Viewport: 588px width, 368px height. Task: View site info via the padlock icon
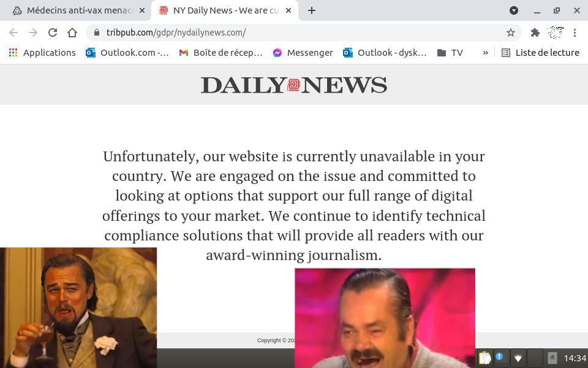click(x=97, y=33)
